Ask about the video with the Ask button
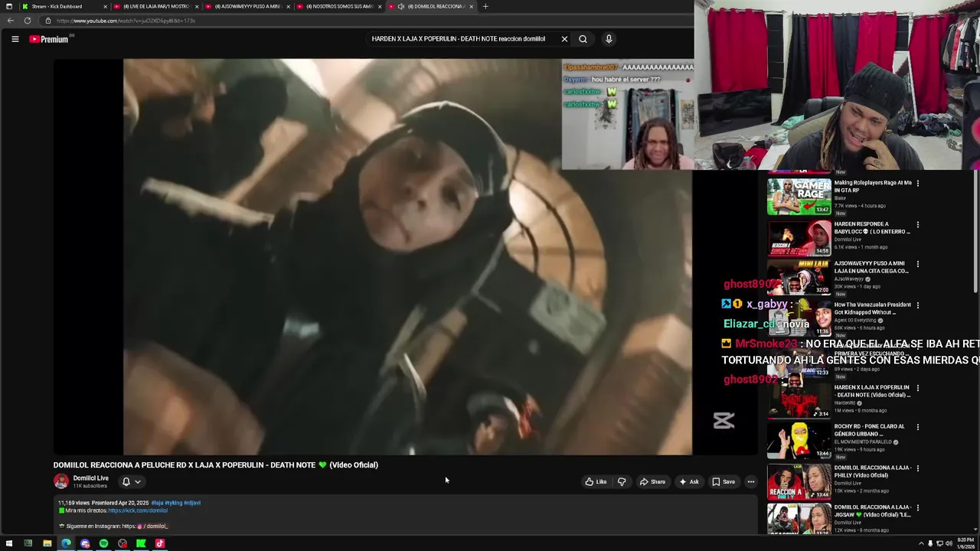The image size is (980, 551). pos(689,481)
